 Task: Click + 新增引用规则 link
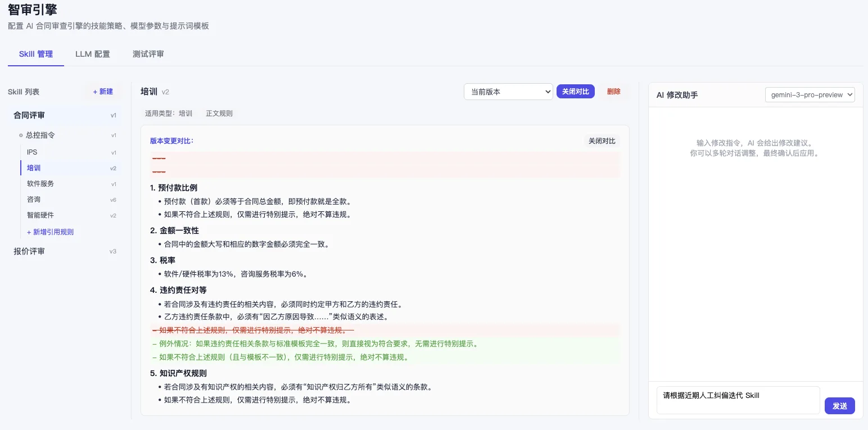point(50,232)
